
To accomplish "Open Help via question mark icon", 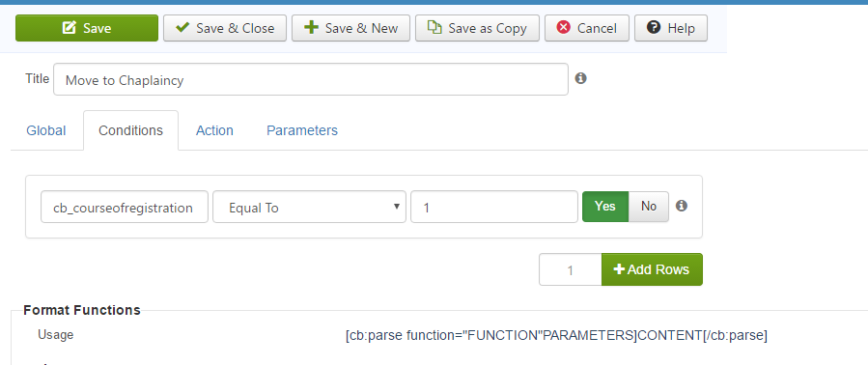I will pyautogui.click(x=654, y=27).
